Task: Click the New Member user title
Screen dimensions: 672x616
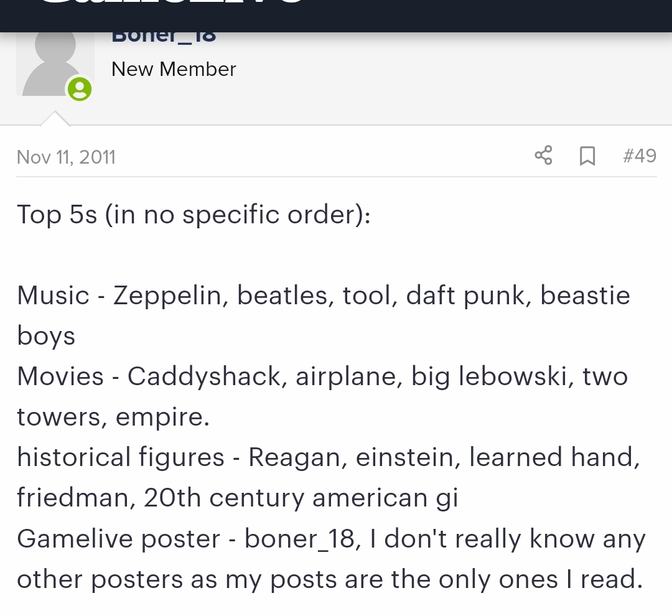Action: (174, 69)
